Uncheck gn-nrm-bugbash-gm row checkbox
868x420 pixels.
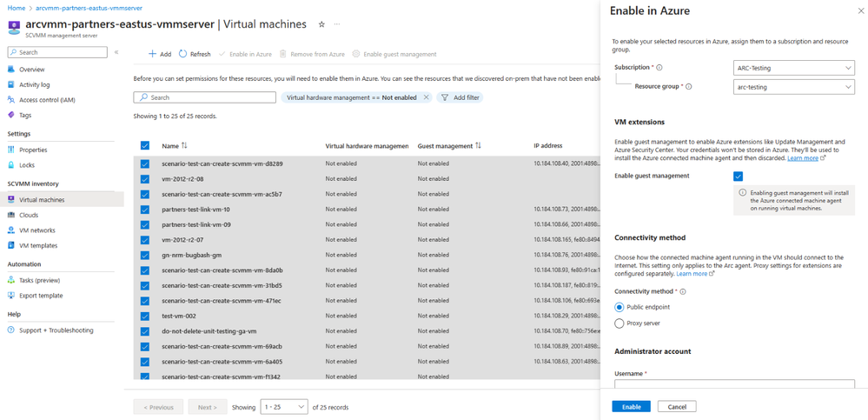click(x=145, y=256)
